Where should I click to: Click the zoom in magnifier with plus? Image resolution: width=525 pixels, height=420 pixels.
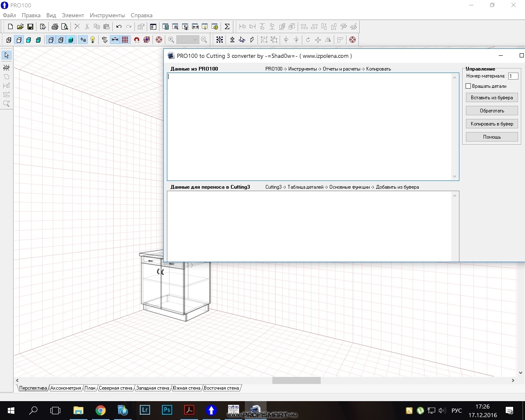pos(171,40)
